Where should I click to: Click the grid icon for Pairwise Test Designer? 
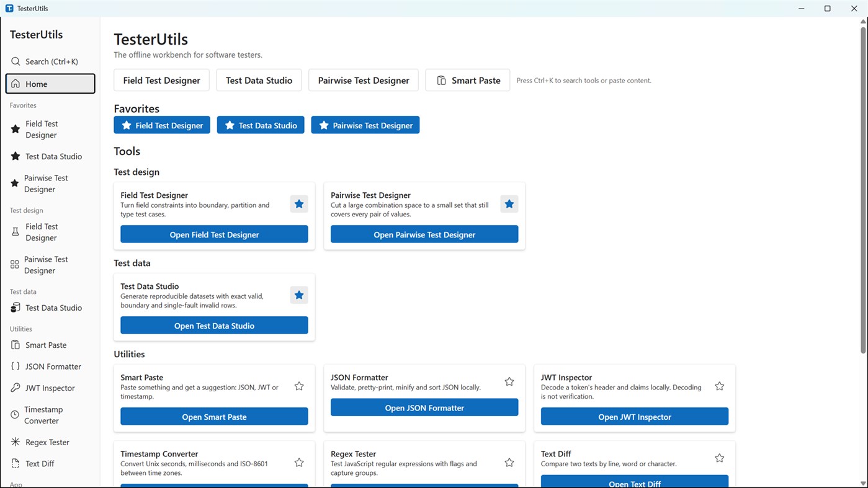coord(15,265)
